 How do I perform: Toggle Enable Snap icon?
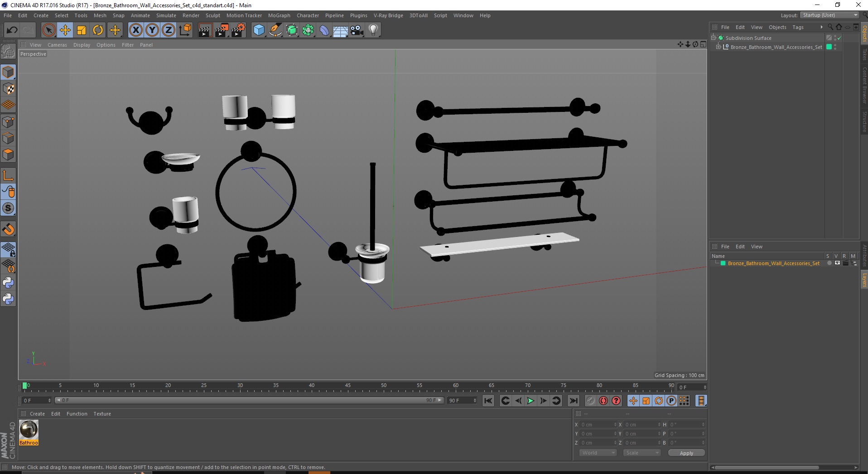[x=8, y=208]
